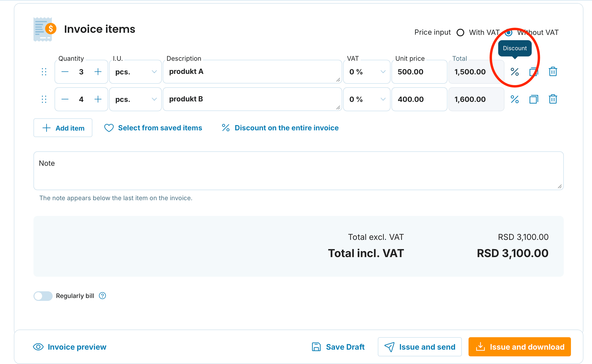Screen dimensions: 592x364
Task: Duplicate the produkt B item
Action: (x=534, y=99)
